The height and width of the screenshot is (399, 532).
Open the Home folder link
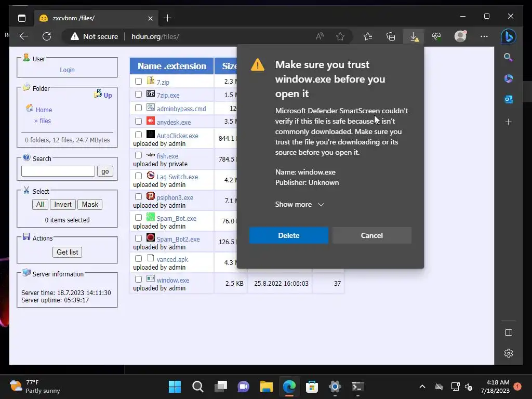[x=44, y=110]
